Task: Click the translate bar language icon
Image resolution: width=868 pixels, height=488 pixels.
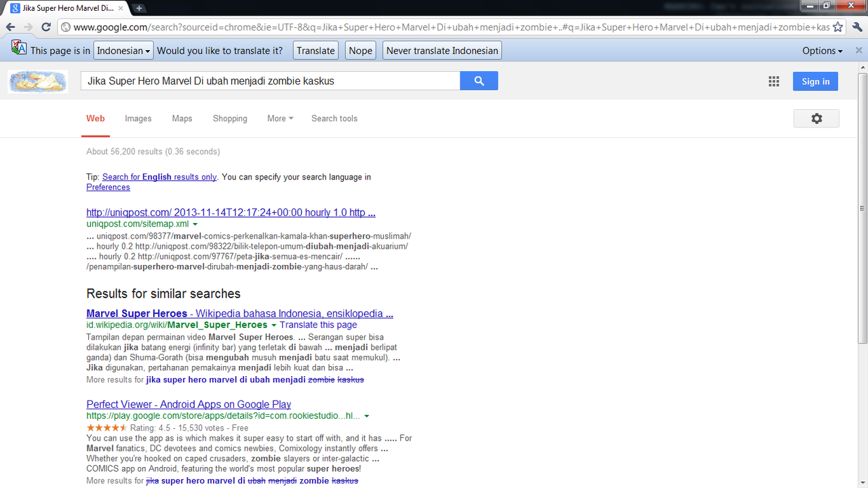Action: pyautogui.click(x=19, y=49)
